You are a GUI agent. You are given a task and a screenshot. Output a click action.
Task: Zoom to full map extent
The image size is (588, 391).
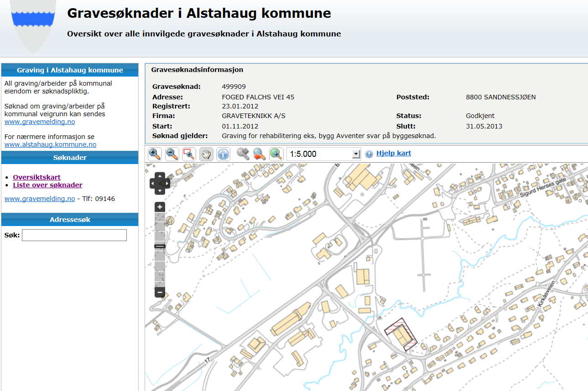coord(276,154)
